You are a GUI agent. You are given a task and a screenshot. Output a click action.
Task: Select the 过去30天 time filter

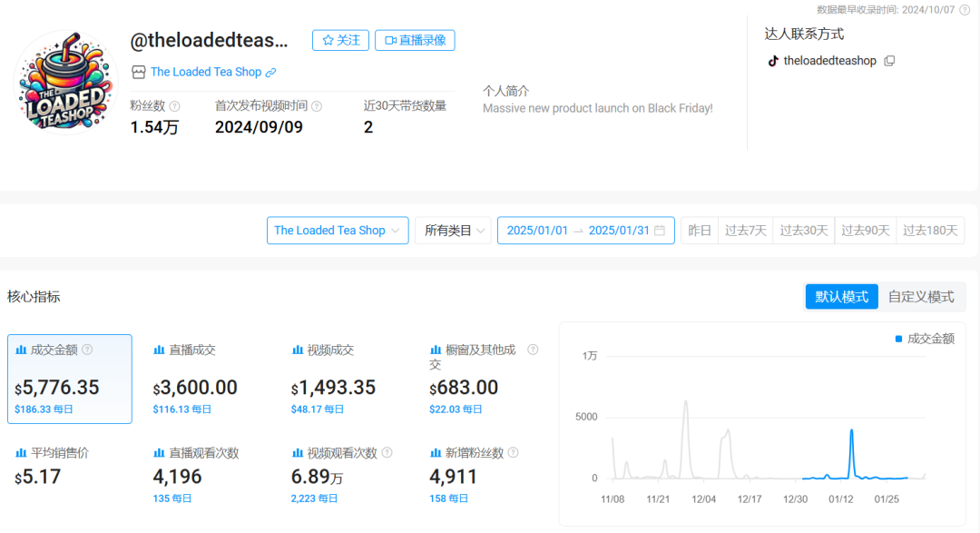point(803,230)
